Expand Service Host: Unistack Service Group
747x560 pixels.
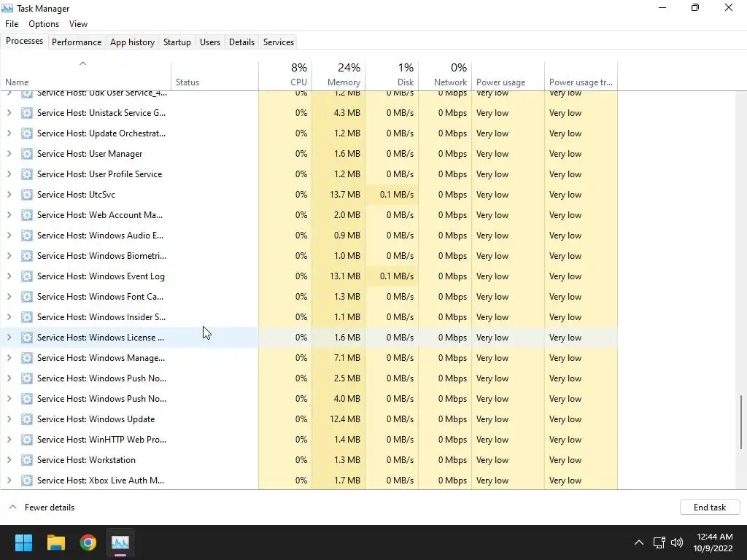click(9, 113)
